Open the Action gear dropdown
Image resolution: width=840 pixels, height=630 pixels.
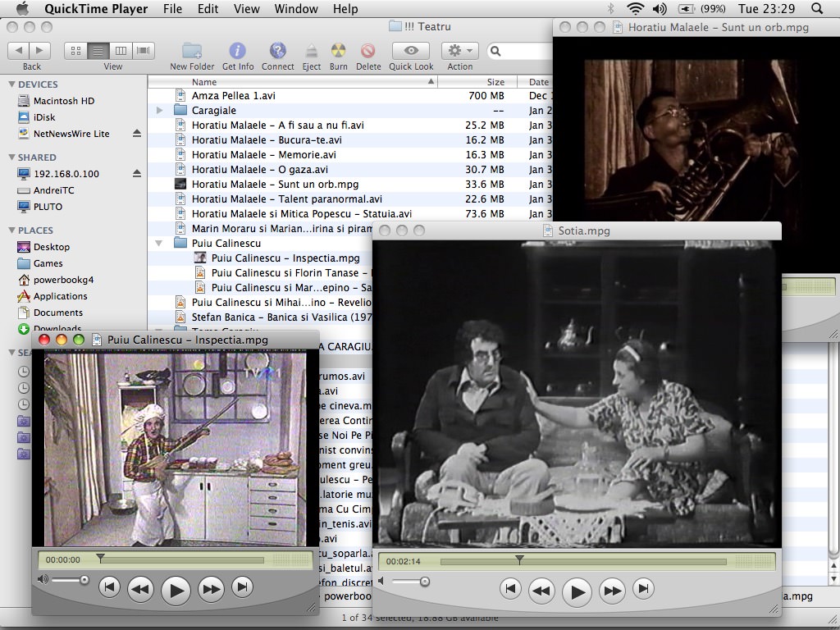click(x=459, y=50)
